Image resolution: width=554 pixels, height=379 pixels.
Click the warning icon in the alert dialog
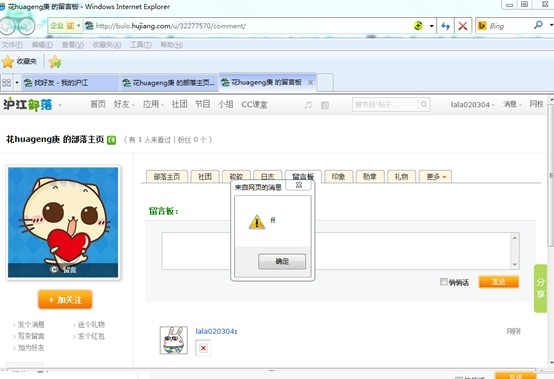pos(257,222)
